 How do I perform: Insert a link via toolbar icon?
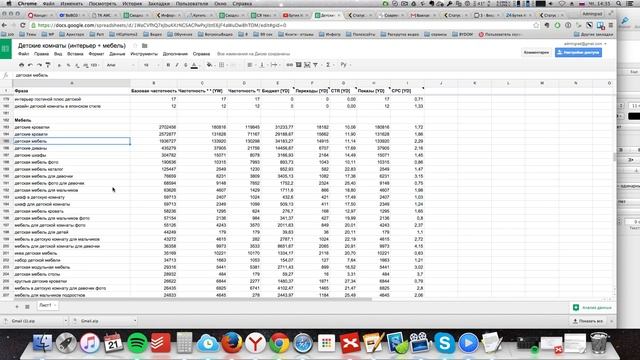coord(289,65)
